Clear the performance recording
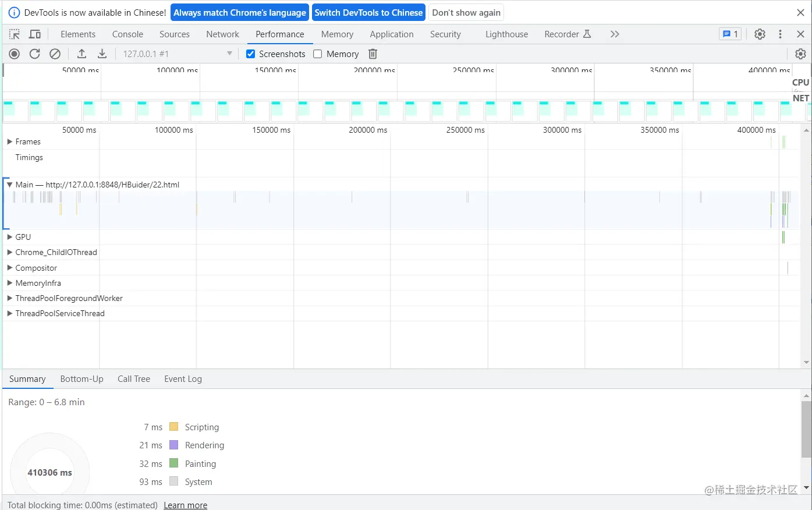This screenshot has height=510, width=812. 55,54
